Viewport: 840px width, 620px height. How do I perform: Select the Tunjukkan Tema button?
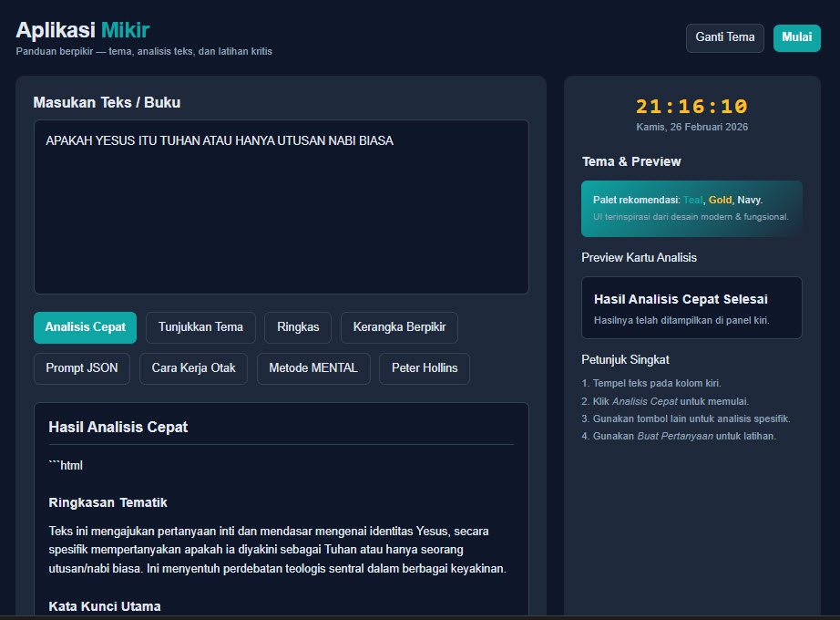(201, 327)
